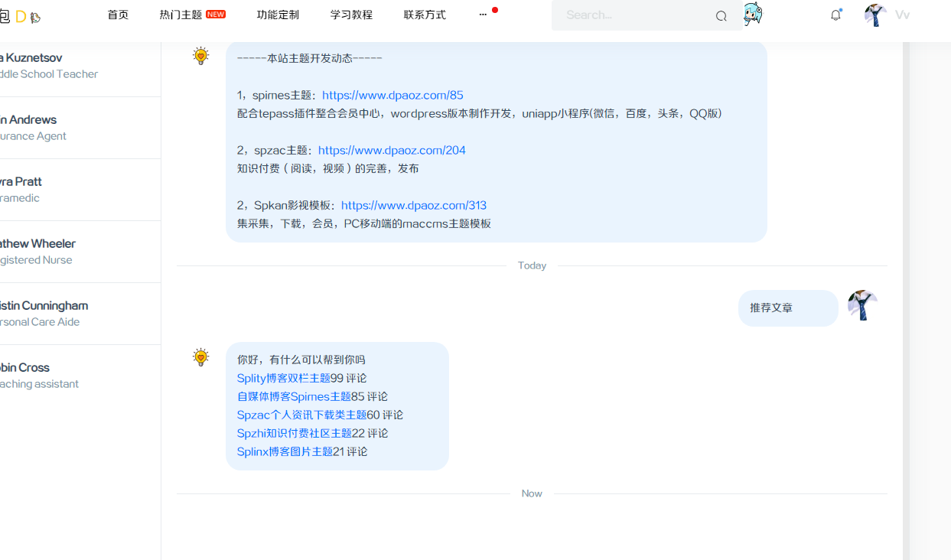Click 联系方式 in the navigation bar
This screenshot has height=560, width=951.
[x=425, y=14]
